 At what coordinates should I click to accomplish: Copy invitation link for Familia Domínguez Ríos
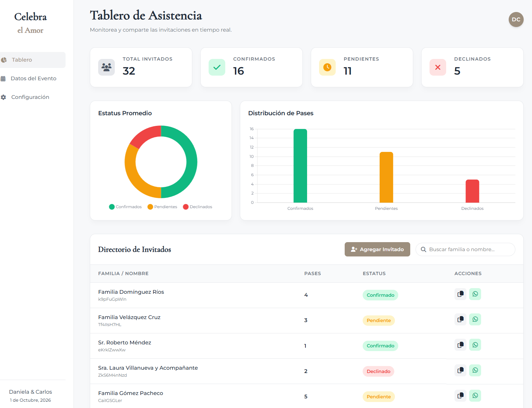coord(460,294)
